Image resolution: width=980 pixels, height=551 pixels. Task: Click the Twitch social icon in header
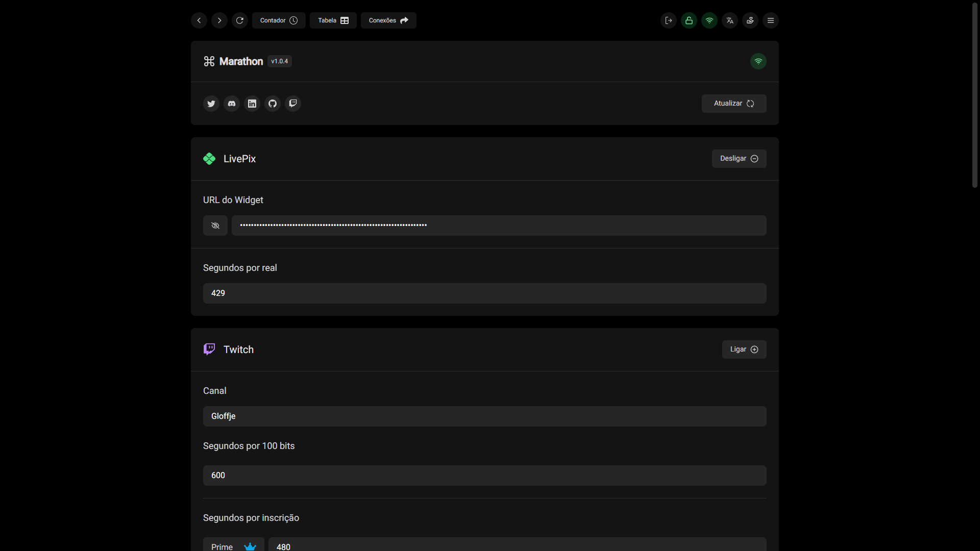click(293, 104)
